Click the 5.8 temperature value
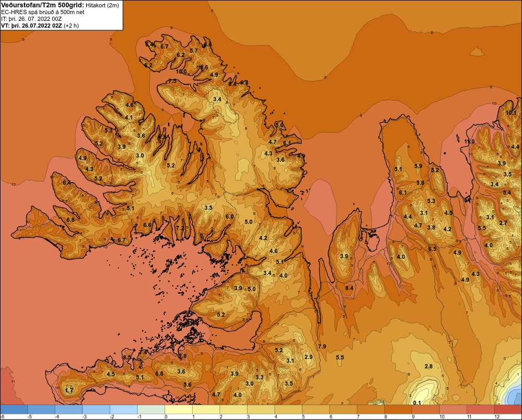Viewport: 522px width, 420px height. pos(420,183)
